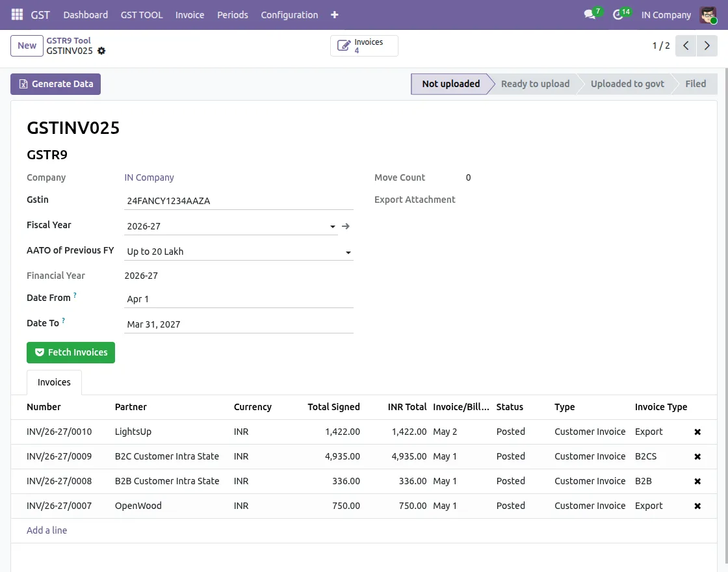Open the Periods menu
This screenshot has height=572, width=728.
pos(233,15)
